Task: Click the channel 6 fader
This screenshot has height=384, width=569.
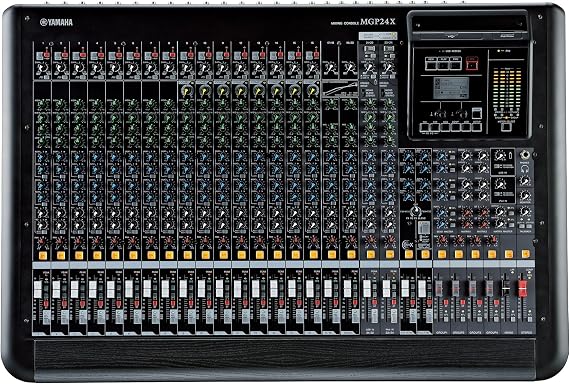Action: pyautogui.click(x=128, y=289)
